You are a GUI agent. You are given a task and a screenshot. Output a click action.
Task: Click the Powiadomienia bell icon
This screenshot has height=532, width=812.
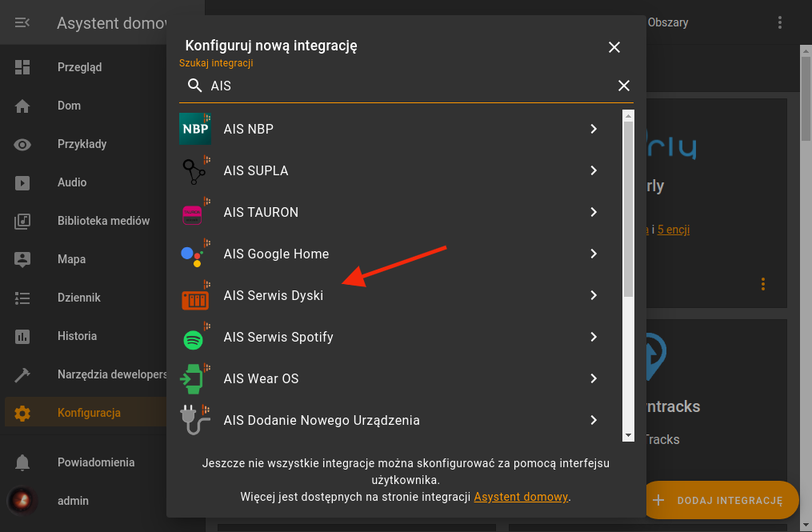[22, 462]
